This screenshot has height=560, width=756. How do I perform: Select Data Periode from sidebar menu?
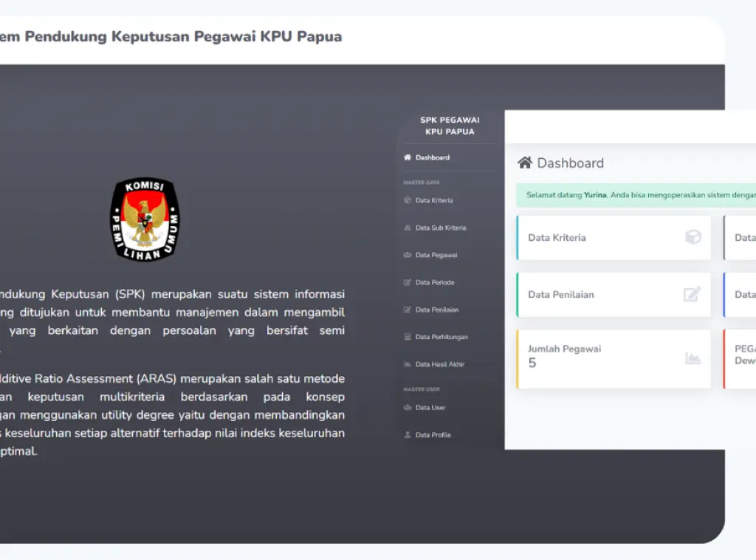[435, 282]
